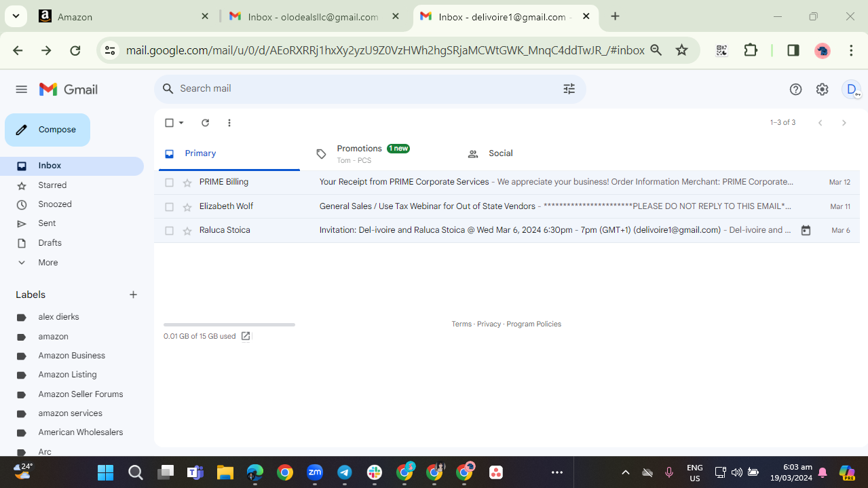This screenshot has height=488, width=868.
Task: Select the Raluca Stoica email checkbox
Action: 170,231
